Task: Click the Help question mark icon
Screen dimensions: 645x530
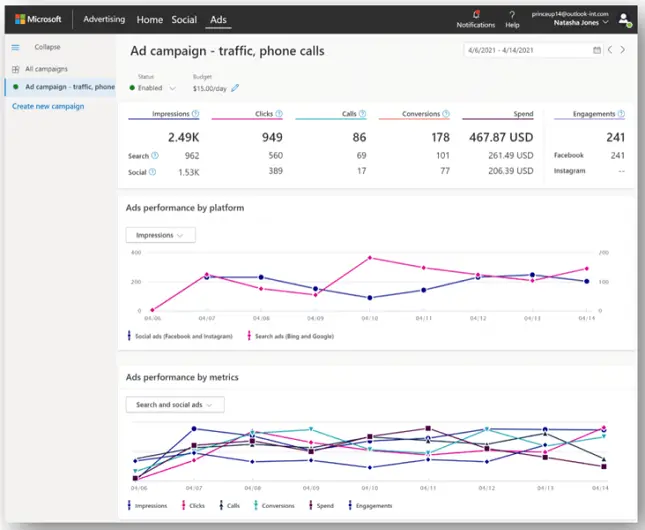Action: (512, 14)
